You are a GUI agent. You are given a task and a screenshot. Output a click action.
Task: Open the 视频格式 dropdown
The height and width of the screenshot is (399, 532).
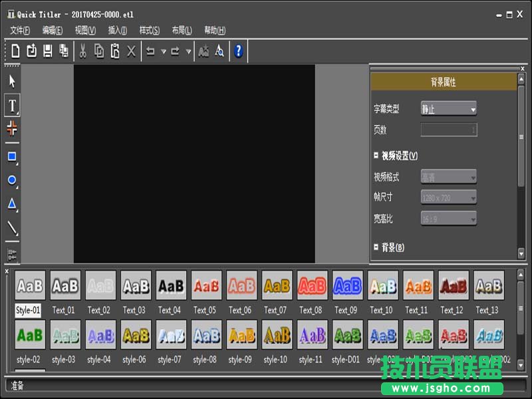coord(448,176)
